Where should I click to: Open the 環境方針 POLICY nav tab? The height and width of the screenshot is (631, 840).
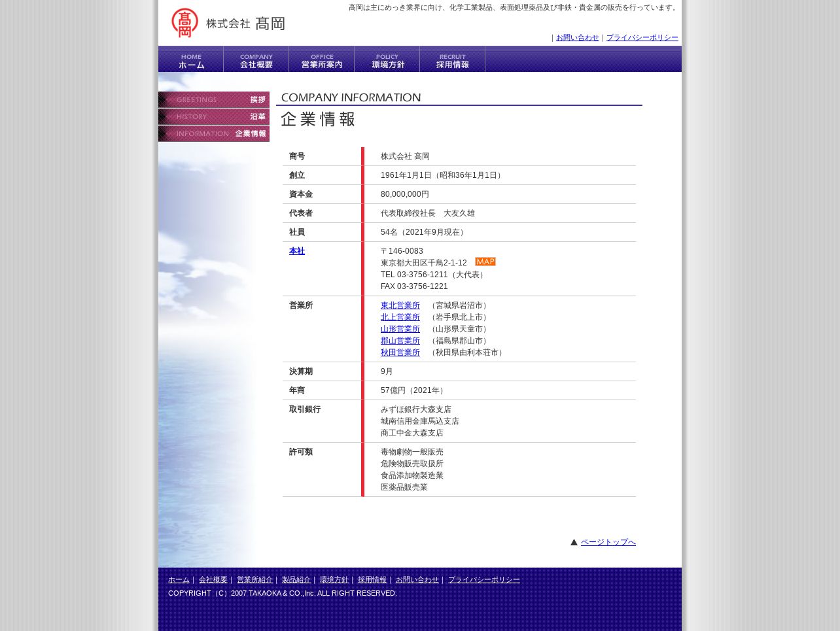(387, 59)
